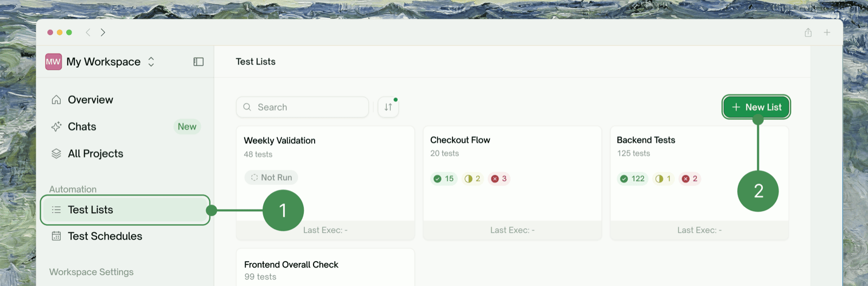
Task: Open Overview in the sidebar
Action: (125, 100)
